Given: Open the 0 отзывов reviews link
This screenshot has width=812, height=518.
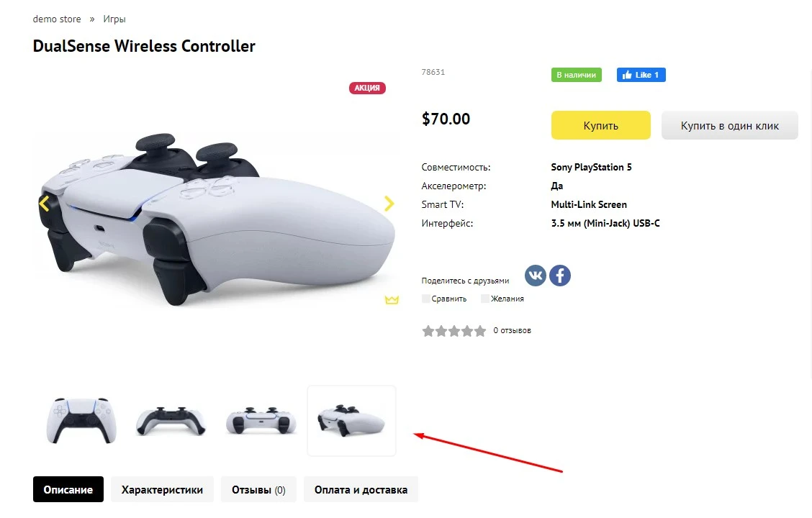Looking at the screenshot, I should (x=512, y=330).
